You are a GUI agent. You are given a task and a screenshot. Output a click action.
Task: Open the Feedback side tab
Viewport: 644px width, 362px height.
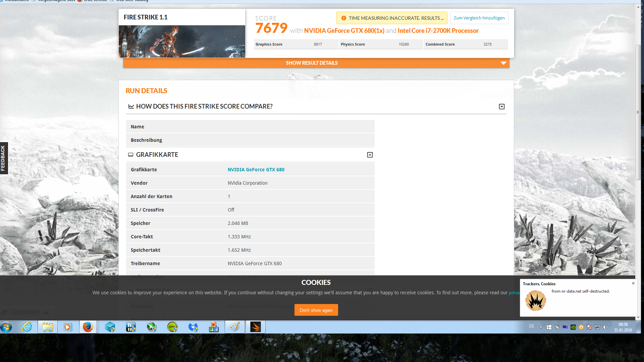[4, 158]
